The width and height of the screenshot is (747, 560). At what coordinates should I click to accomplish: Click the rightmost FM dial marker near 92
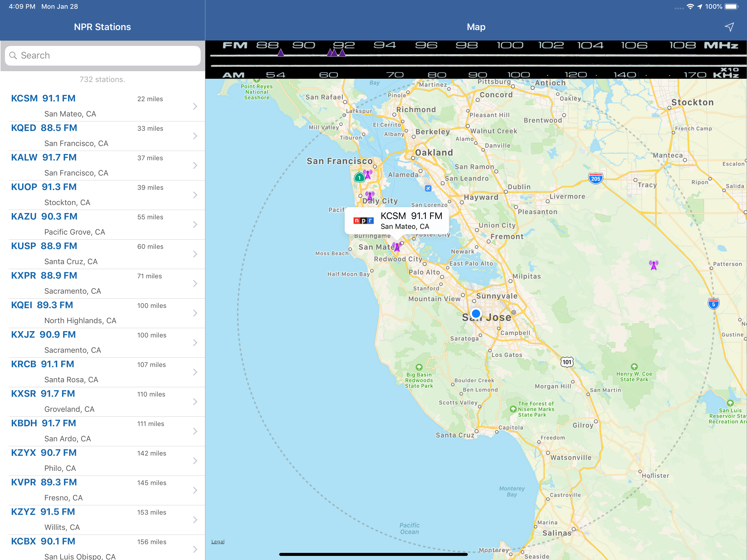pos(342,53)
